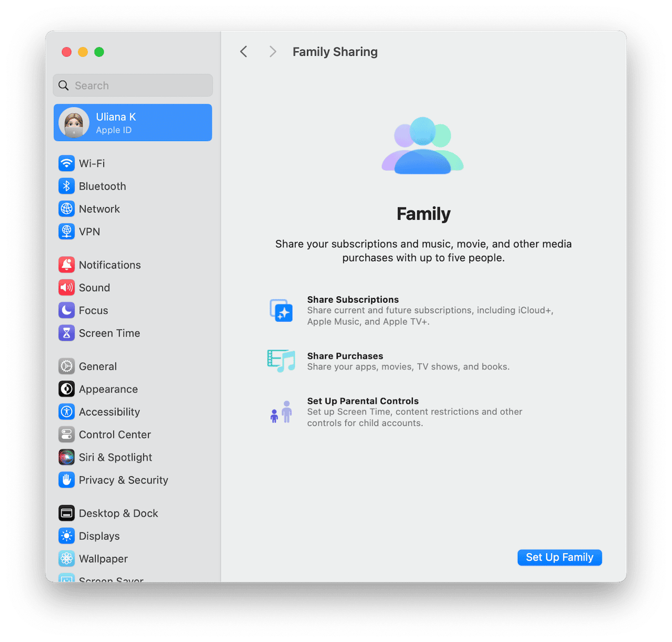Select the Control Center icon
Screen dimensions: 672x642
coord(66,434)
